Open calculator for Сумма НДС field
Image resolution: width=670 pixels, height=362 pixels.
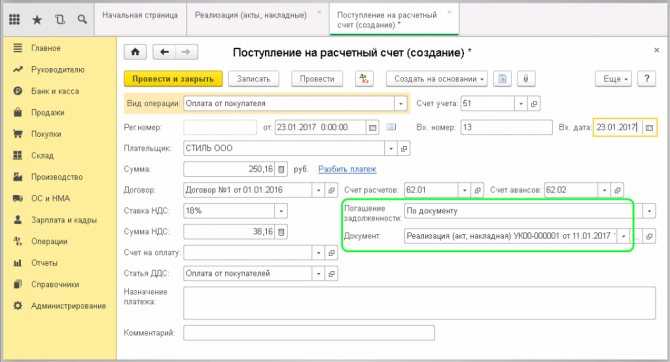click(x=281, y=232)
